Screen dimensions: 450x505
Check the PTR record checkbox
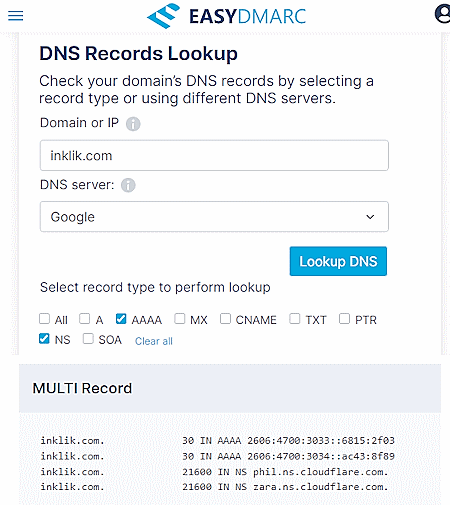[344, 319]
